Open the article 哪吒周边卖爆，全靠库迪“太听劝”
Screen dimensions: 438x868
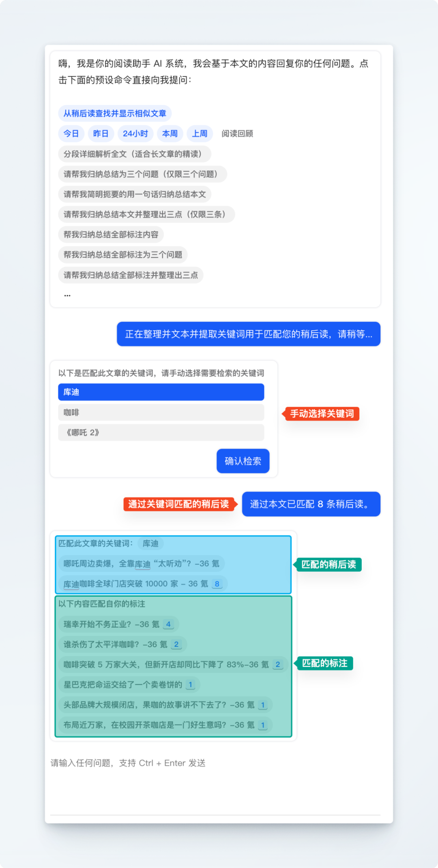pos(142,564)
